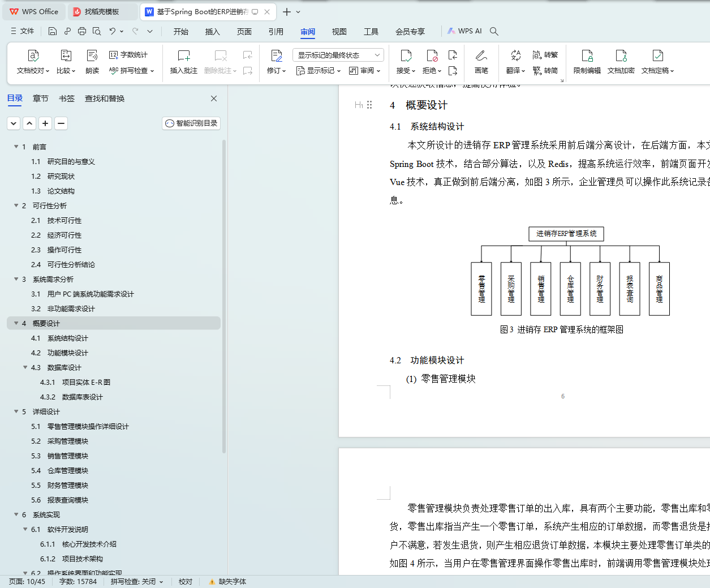
Task: Close the navigation pane
Action: pyautogui.click(x=214, y=98)
